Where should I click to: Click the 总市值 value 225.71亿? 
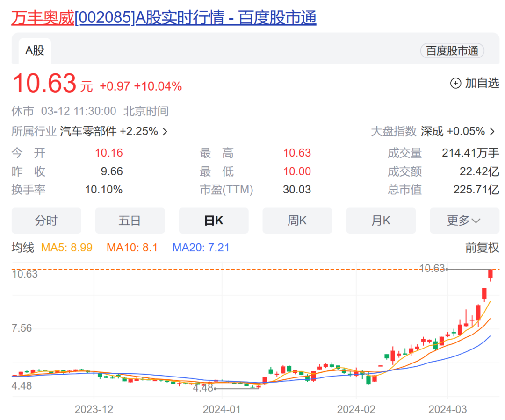476,190
